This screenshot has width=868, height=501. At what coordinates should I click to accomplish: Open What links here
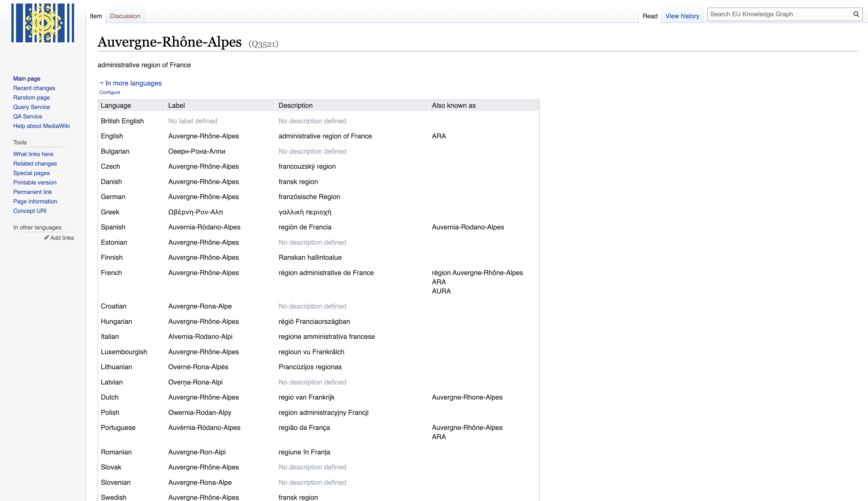click(x=33, y=154)
